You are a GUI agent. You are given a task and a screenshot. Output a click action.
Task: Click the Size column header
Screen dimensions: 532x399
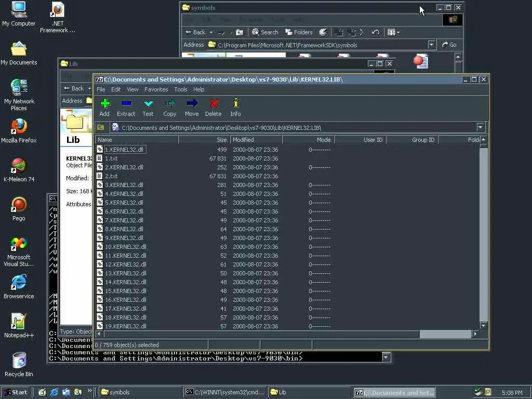coord(204,140)
